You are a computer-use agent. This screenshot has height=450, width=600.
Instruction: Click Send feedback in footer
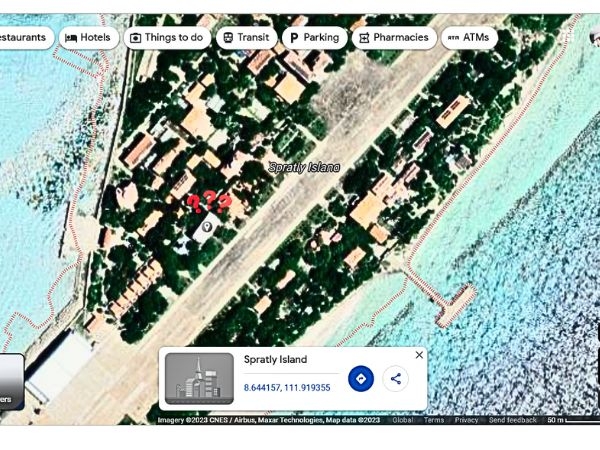point(512,420)
